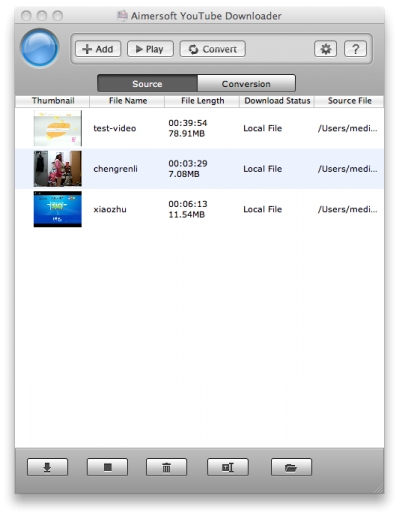Sort by File Name column header

127,101
